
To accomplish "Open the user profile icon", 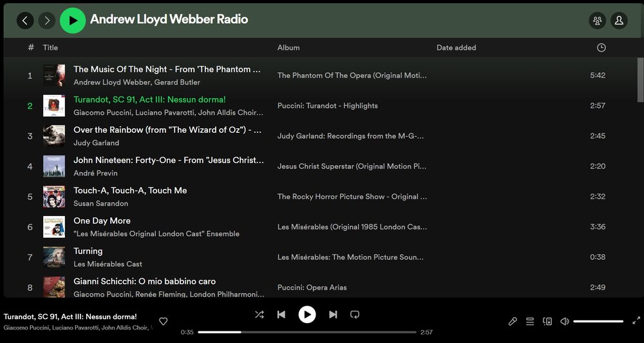I will pyautogui.click(x=619, y=20).
